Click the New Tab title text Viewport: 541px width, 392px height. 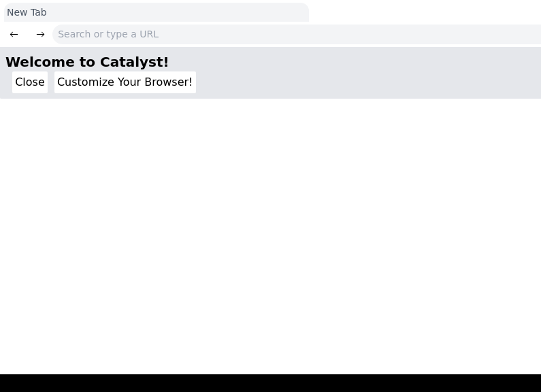[x=27, y=12]
